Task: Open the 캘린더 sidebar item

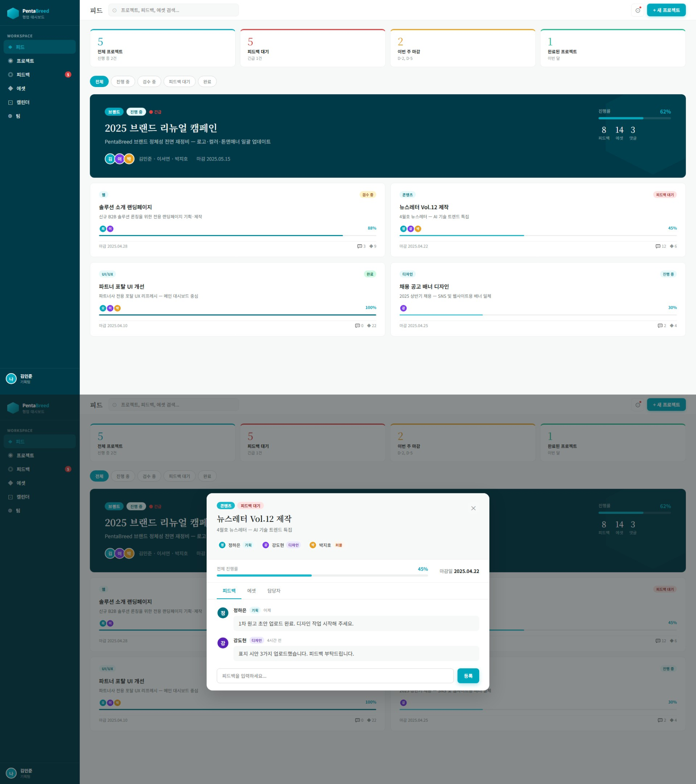Action: 23,102
